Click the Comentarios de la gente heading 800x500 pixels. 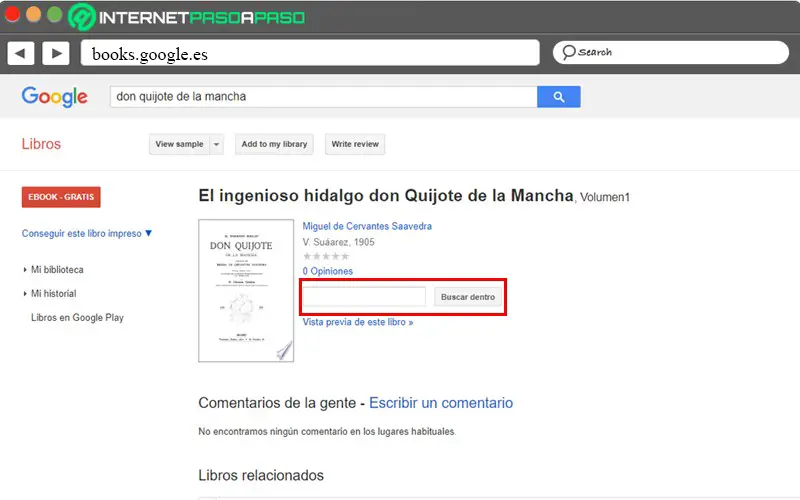[x=278, y=403]
